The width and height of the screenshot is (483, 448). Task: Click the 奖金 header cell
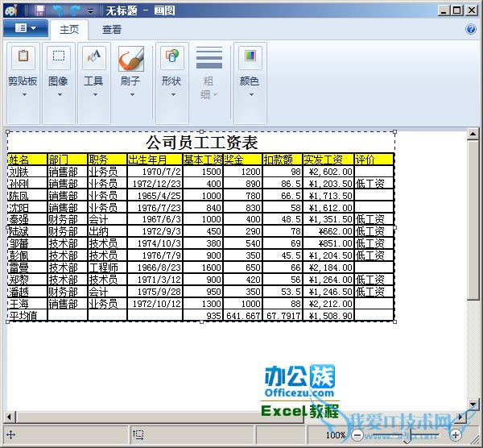pyautogui.click(x=243, y=160)
